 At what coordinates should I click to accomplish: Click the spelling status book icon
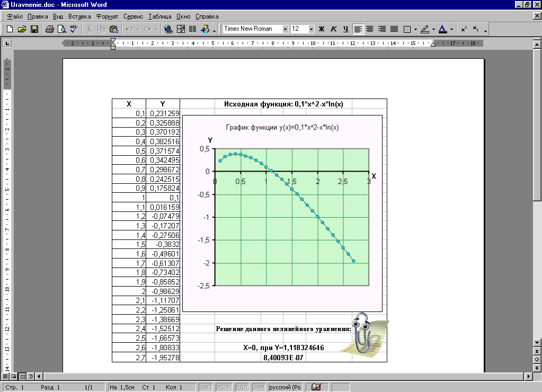(x=316, y=387)
